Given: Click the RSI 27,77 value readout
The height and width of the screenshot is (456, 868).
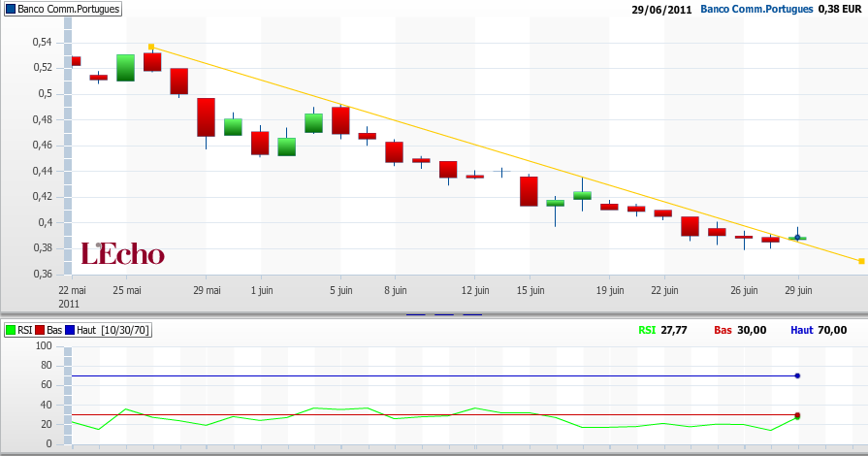Looking at the screenshot, I should tap(662, 330).
